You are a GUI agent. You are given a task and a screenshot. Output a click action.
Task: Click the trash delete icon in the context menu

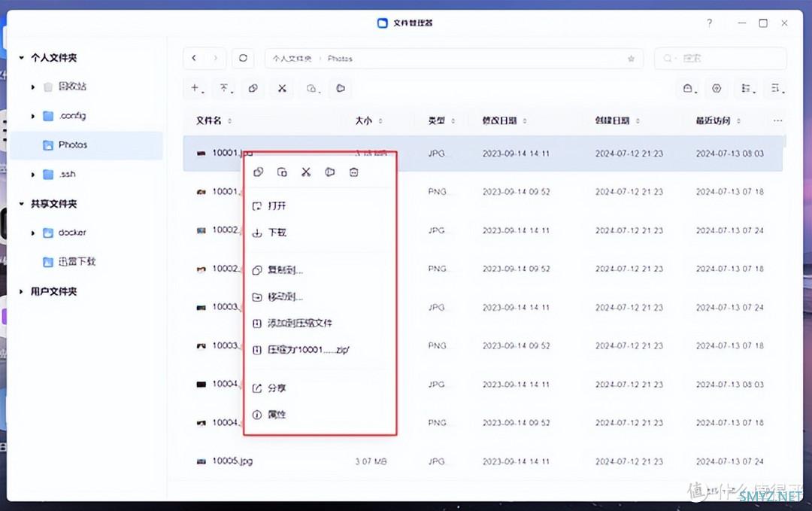pyautogui.click(x=353, y=172)
